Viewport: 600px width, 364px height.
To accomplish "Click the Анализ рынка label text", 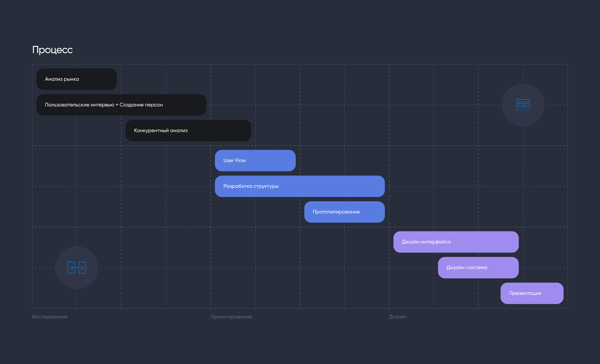I will [x=62, y=79].
